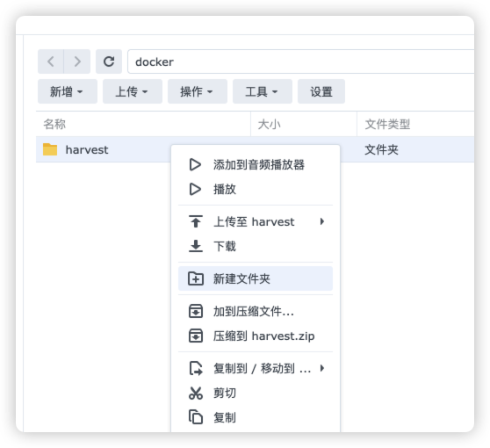Click the 设置 button
The image size is (490, 448).
point(321,91)
